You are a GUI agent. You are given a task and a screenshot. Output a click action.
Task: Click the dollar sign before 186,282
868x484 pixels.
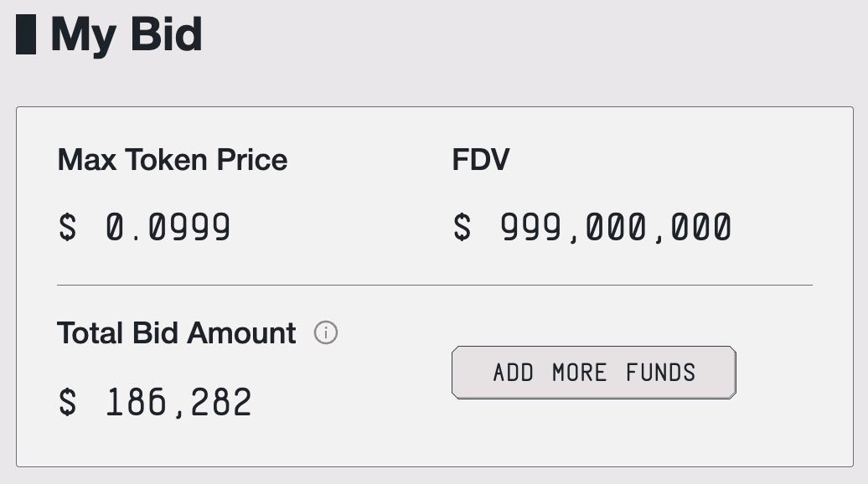(x=67, y=403)
